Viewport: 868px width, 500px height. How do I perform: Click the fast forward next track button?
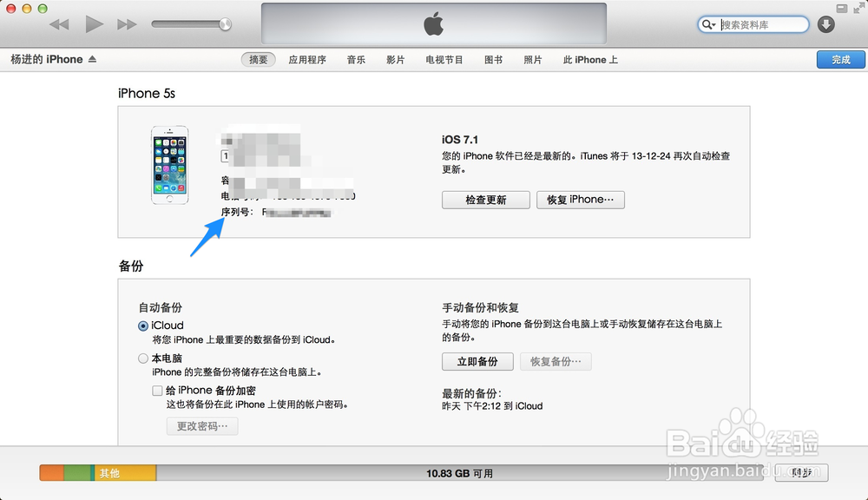(x=127, y=24)
